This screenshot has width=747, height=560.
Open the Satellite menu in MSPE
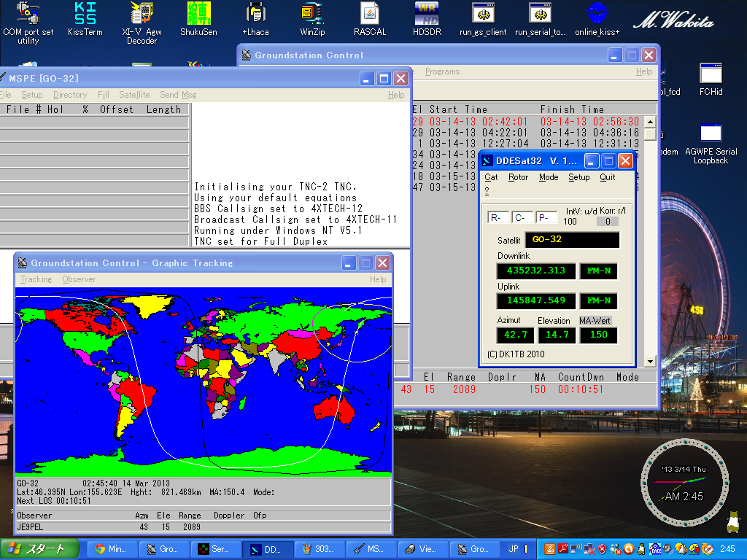[x=134, y=95]
